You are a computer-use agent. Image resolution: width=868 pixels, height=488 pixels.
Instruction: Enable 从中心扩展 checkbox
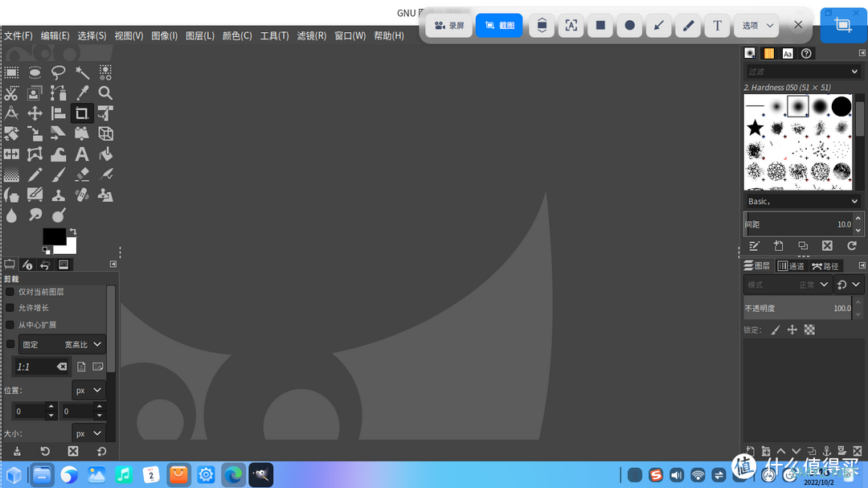pos(10,325)
